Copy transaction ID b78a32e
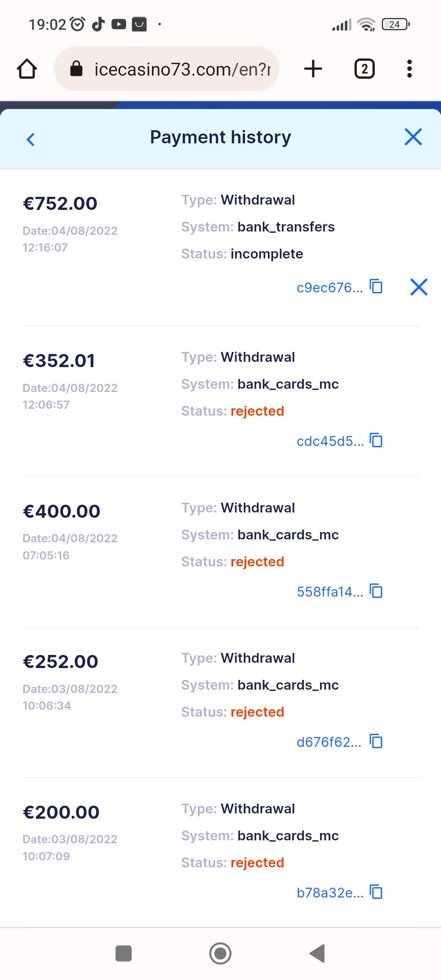 (376, 892)
